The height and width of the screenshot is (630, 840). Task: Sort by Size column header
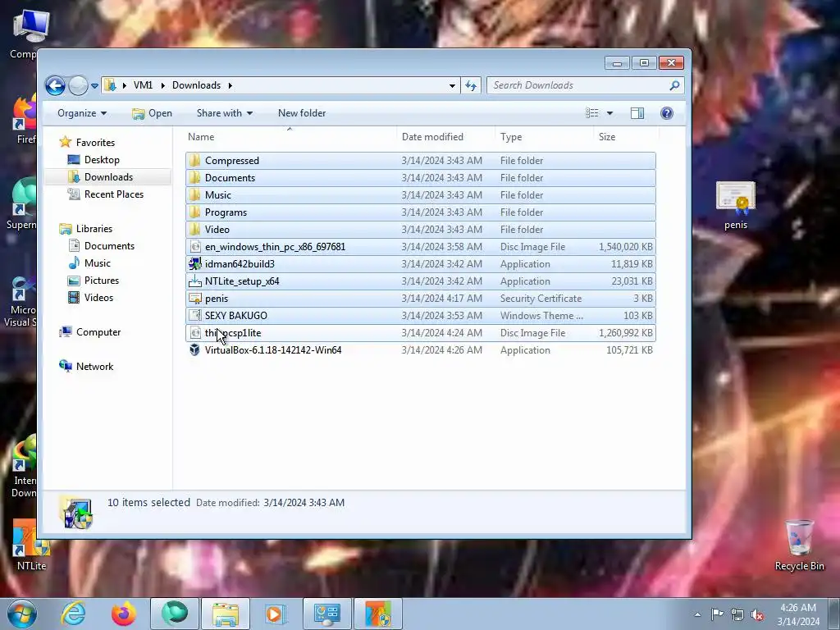point(626,137)
